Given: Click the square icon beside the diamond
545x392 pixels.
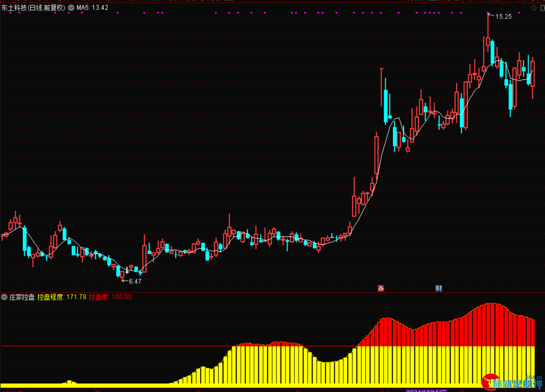Looking at the screenshot, I should tap(542, 8).
